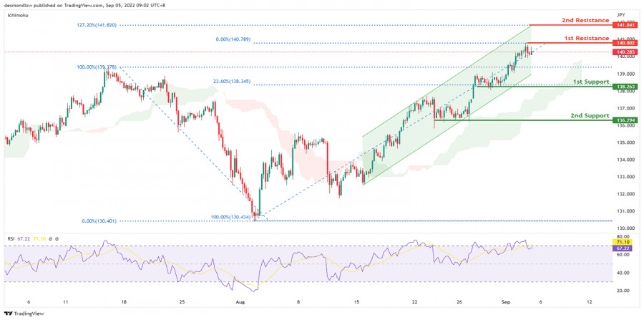Click the RSI 71.10 yellow value tag
The image size is (644, 320).
(x=623, y=243)
